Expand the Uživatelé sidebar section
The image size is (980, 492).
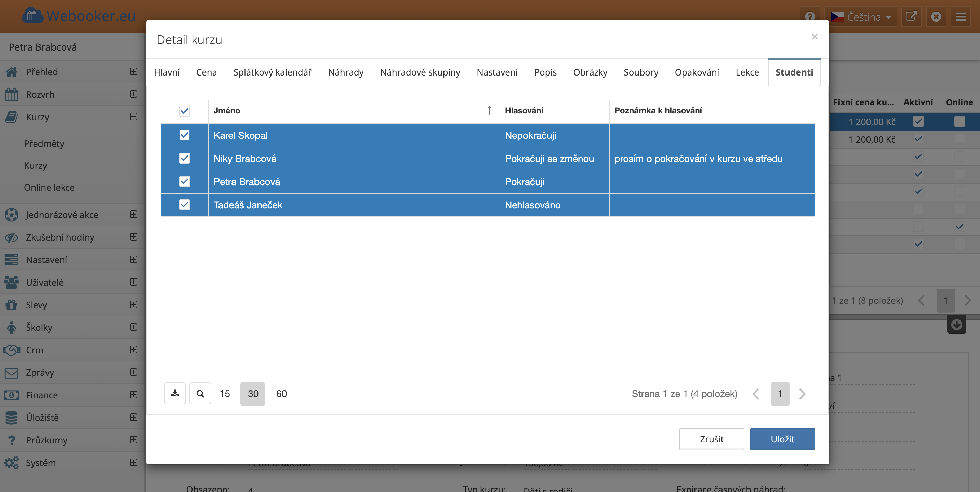pyautogui.click(x=134, y=282)
